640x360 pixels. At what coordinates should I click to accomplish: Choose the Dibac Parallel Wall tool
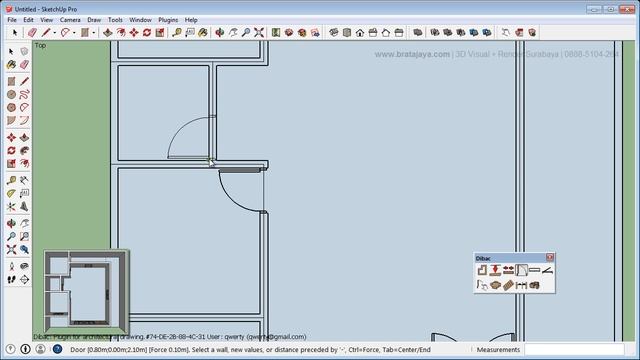(x=495, y=270)
